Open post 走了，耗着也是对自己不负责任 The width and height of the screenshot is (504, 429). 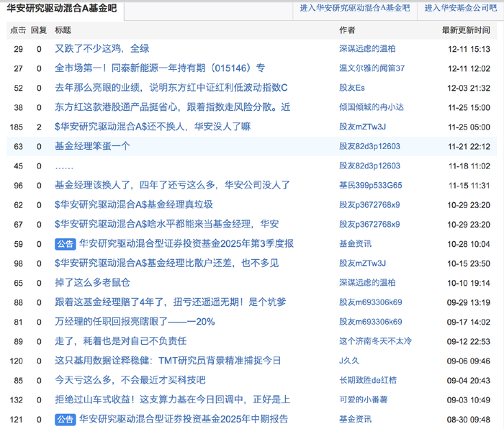click(120, 341)
